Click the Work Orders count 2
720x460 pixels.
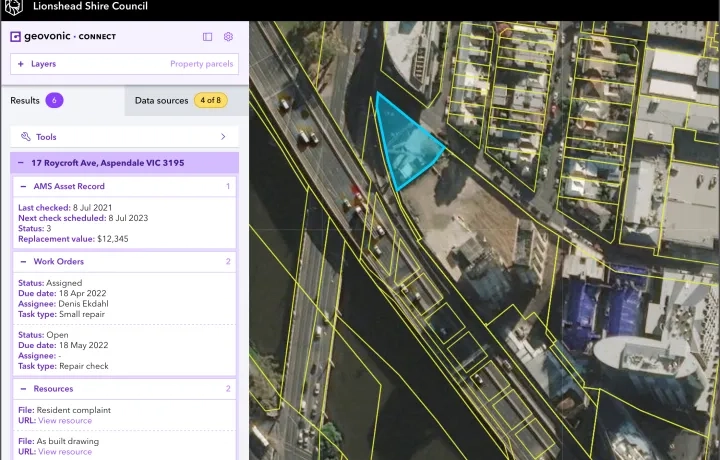228,261
